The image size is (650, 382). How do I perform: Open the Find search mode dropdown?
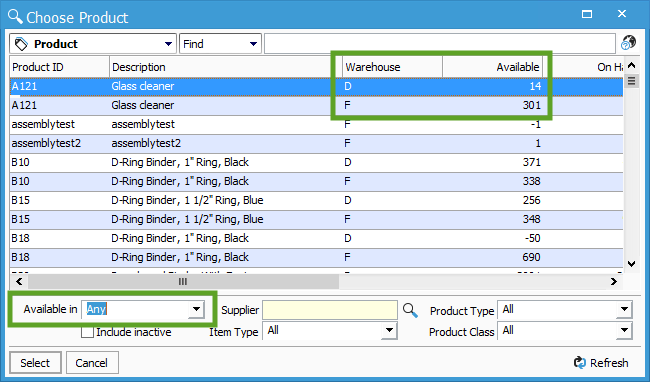tap(253, 44)
